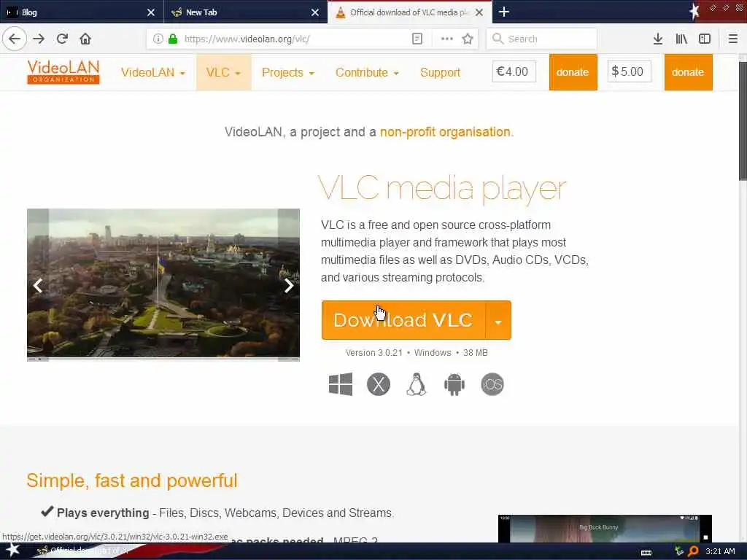Click the Simple, fast and powerful heading
The width and height of the screenshot is (747, 560).
[132, 481]
